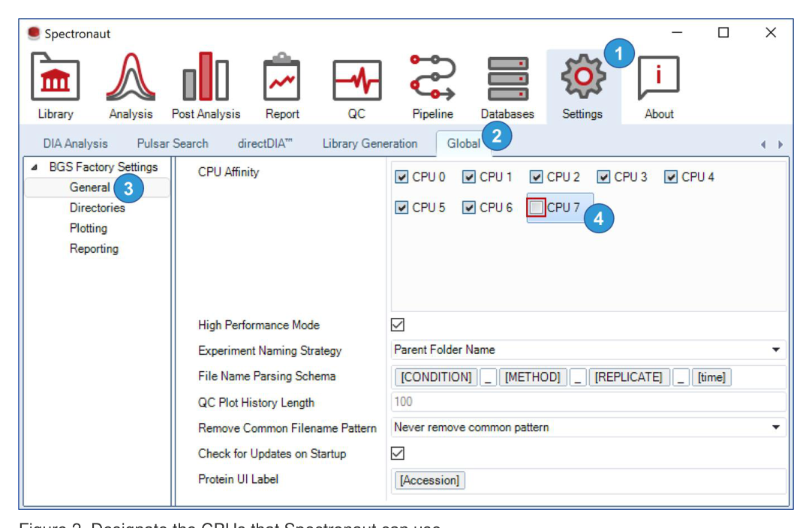The height and width of the screenshot is (528, 812).
Task: Maximize the Spectronaut window
Action: tap(723, 32)
